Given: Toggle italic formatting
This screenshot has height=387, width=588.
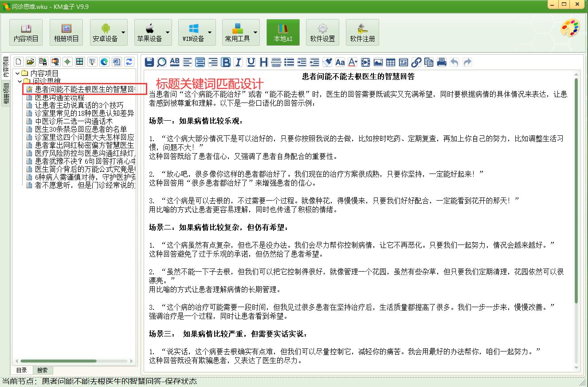Looking at the screenshot, I should click(238, 62).
